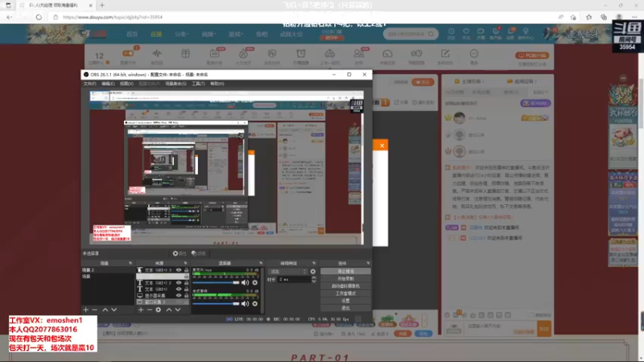The image size is (644, 362).
Task: Open the 编辑(E) menu in OBS
Action: click(x=108, y=84)
